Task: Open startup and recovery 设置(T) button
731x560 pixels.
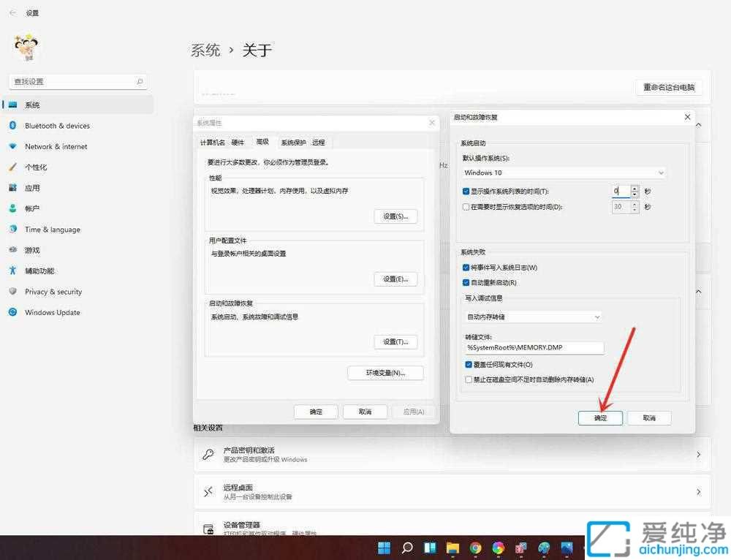Action: pyautogui.click(x=395, y=342)
